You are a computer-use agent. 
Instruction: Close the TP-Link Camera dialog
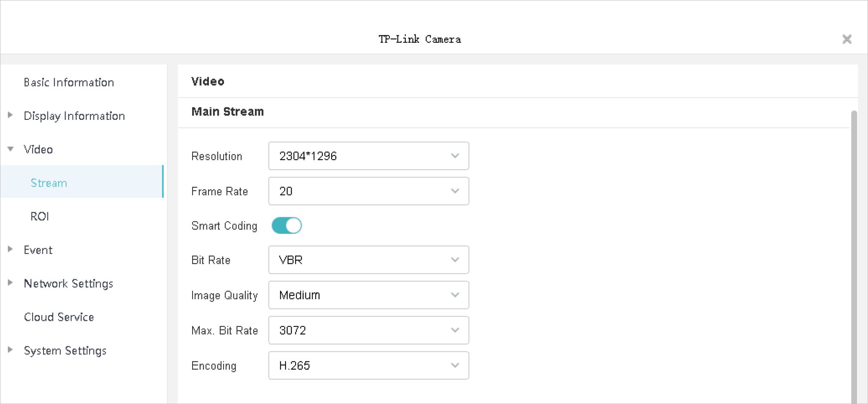846,39
